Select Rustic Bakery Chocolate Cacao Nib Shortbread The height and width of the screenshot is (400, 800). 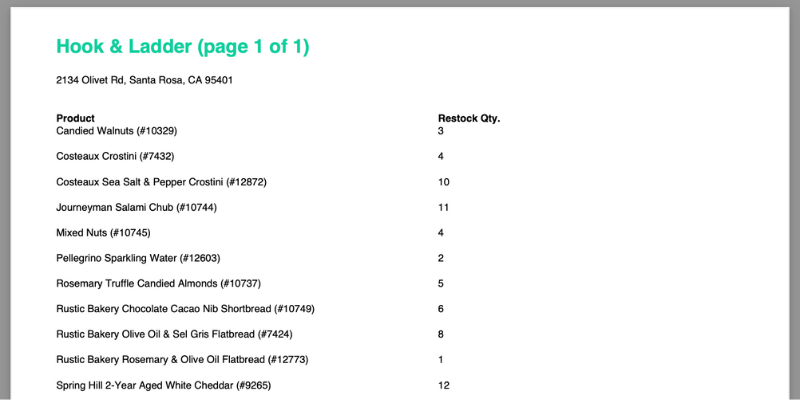185,309
